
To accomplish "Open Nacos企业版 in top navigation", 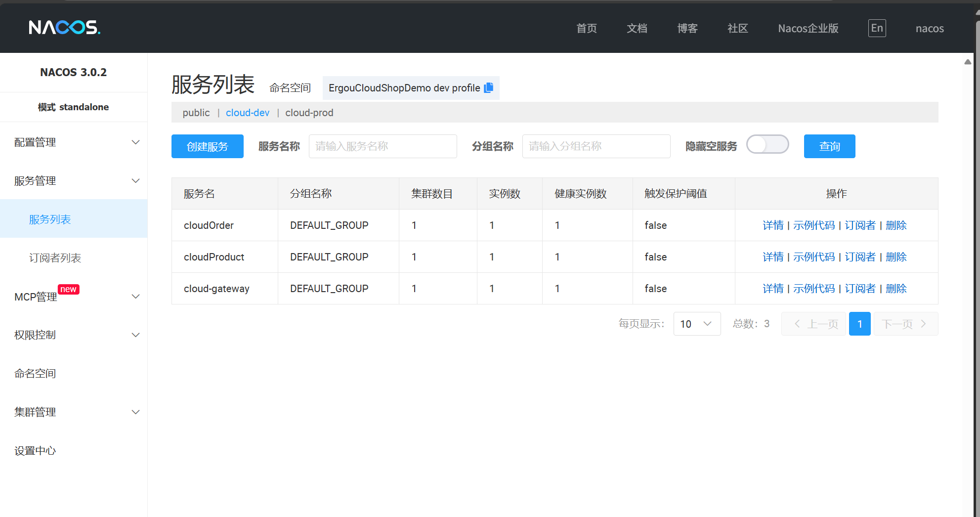I will coord(808,28).
